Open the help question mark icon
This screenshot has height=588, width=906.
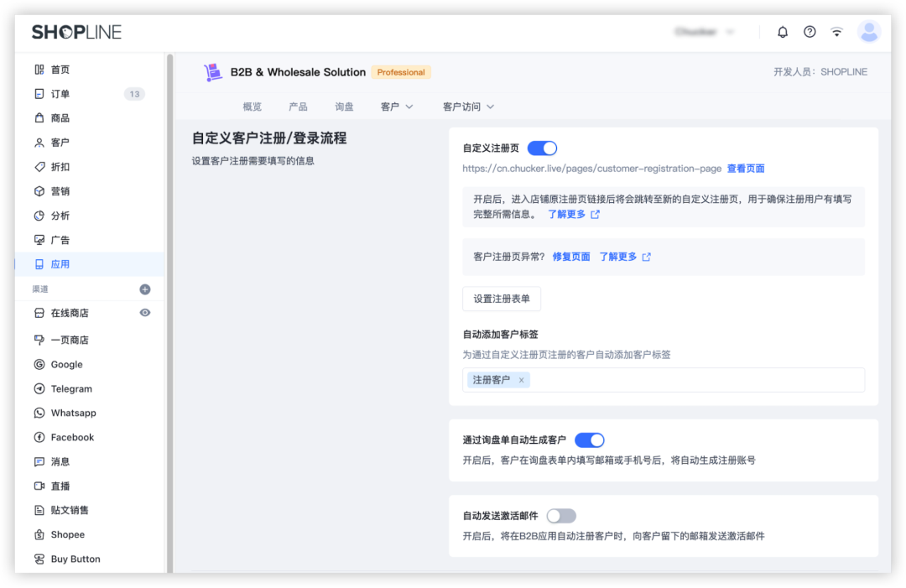click(809, 31)
